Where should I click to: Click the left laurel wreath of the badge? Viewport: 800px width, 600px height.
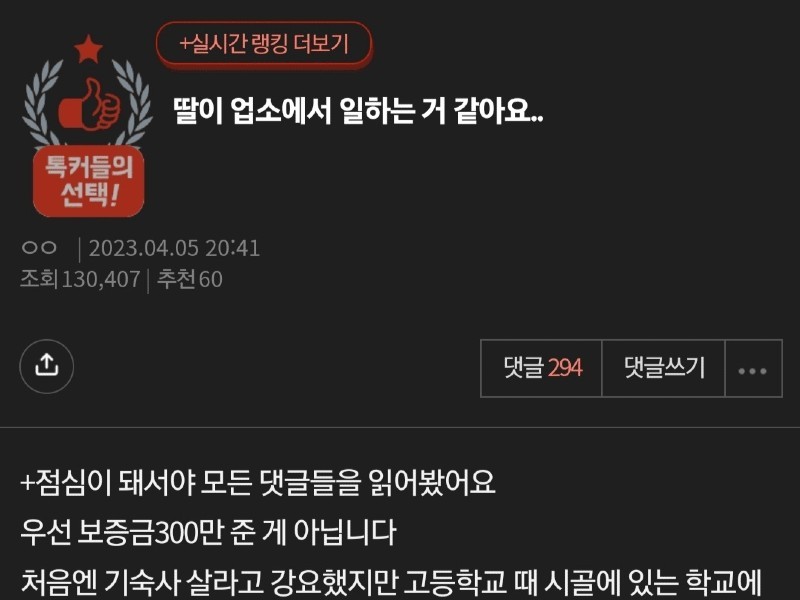click(41, 102)
